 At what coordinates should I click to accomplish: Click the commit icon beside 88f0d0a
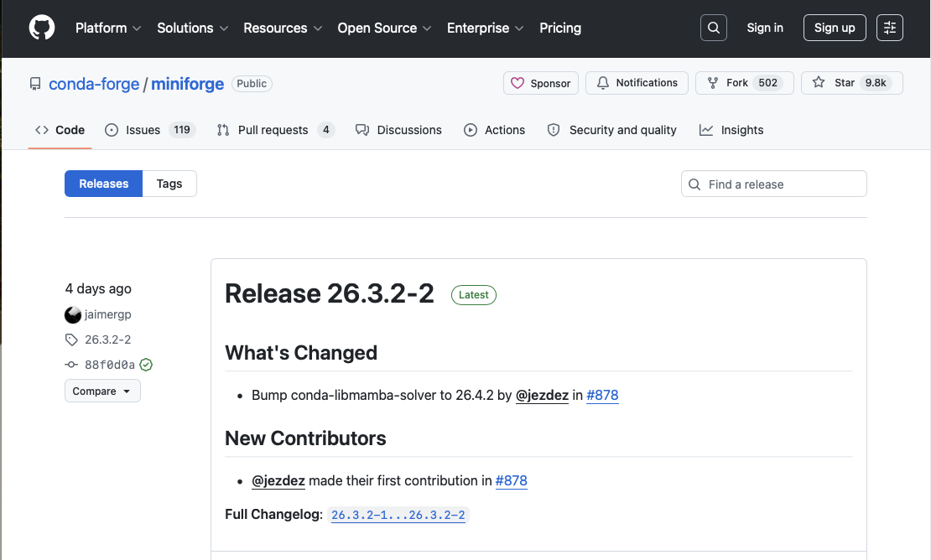coord(71,365)
